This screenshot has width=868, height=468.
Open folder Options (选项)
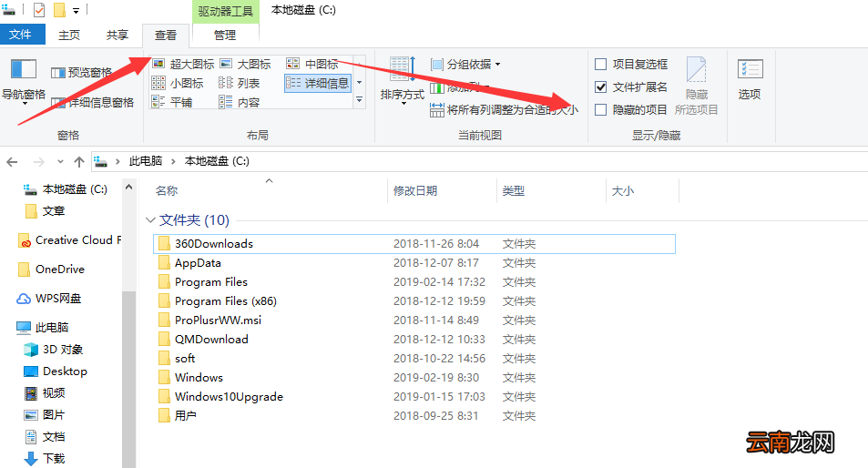[x=750, y=79]
